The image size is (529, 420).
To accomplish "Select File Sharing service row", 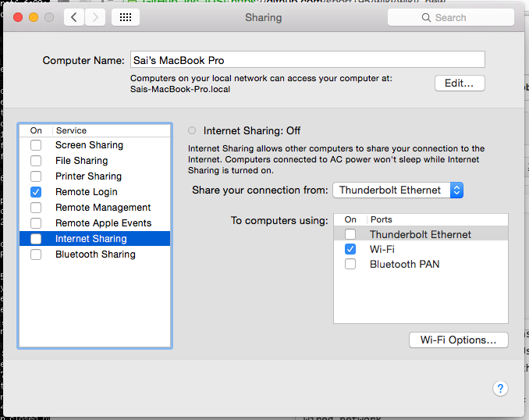I will point(95,161).
